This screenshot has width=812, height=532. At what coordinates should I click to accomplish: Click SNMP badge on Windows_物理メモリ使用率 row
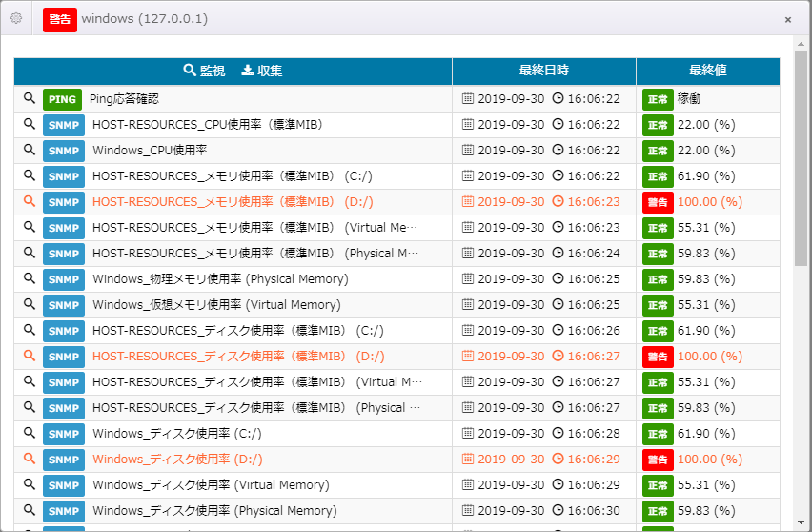click(x=64, y=279)
